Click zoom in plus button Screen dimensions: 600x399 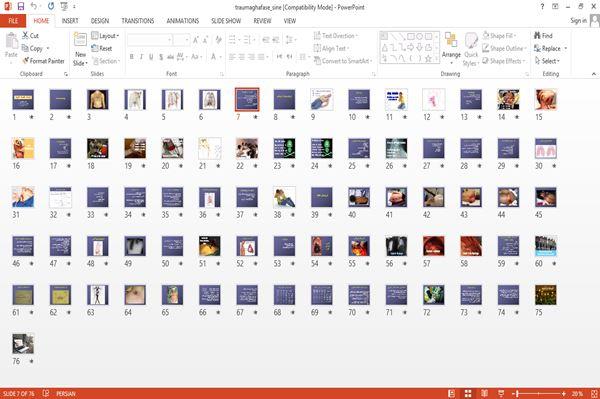[x=564, y=393]
